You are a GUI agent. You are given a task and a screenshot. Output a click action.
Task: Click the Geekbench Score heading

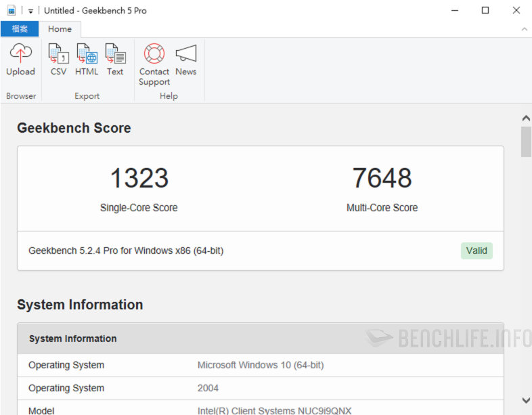click(x=74, y=128)
